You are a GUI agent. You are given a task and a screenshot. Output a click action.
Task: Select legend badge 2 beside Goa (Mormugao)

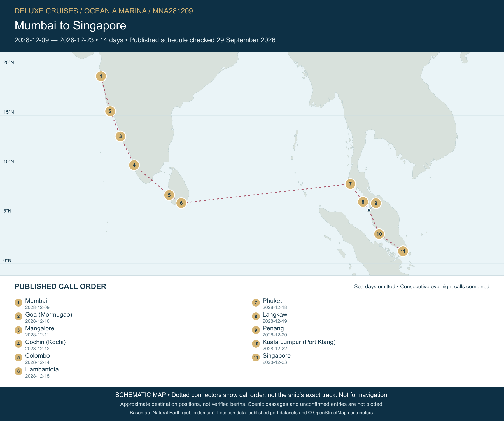(18, 316)
